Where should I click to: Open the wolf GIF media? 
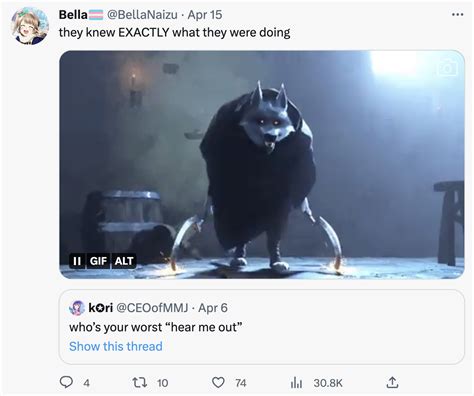click(x=262, y=165)
